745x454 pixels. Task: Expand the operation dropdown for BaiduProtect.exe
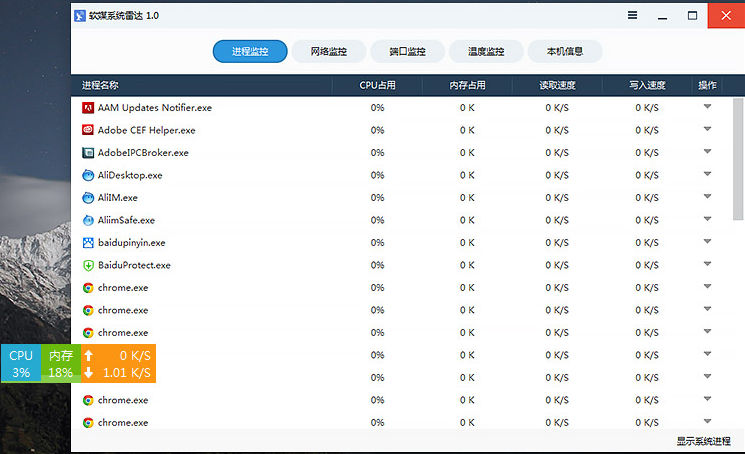coord(707,265)
